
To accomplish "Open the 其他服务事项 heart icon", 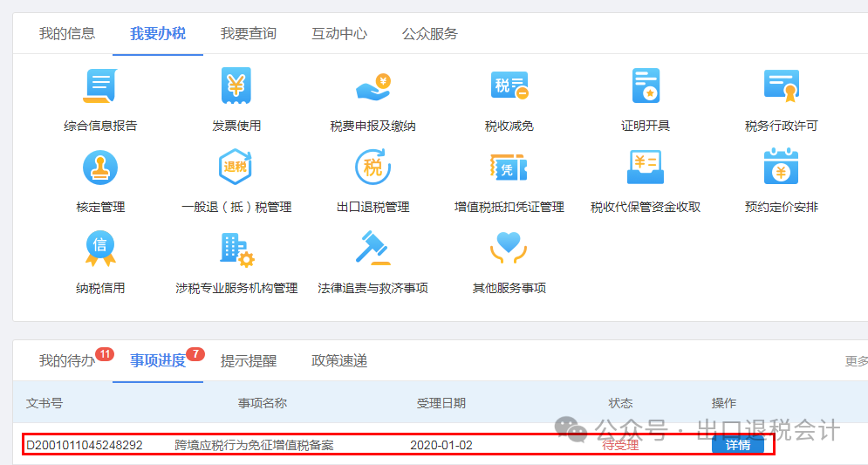I will tap(509, 248).
